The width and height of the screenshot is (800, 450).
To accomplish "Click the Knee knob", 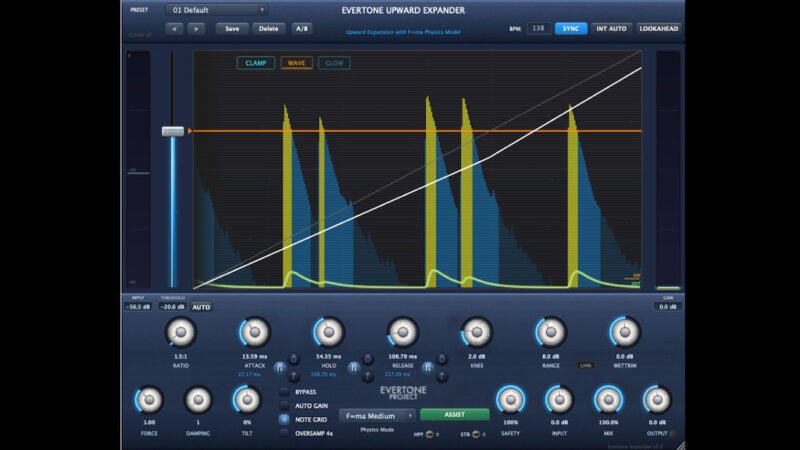I will pos(476,333).
